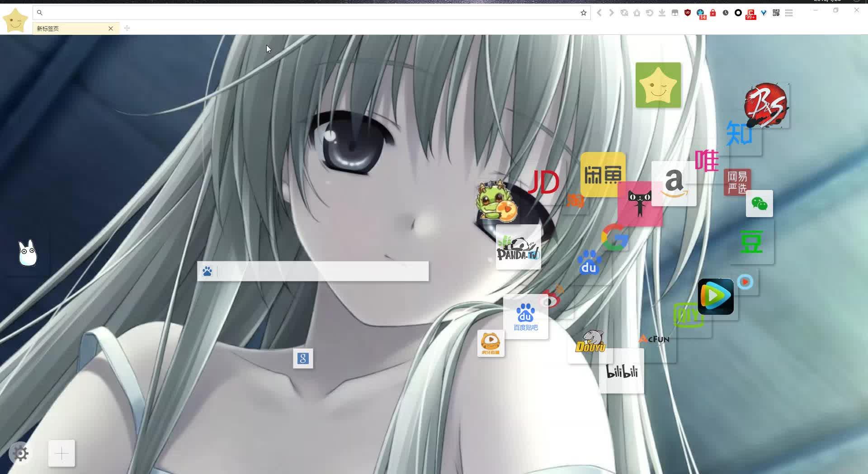868x474 pixels.
Task: Open the AcFun shortcut
Action: click(x=654, y=339)
